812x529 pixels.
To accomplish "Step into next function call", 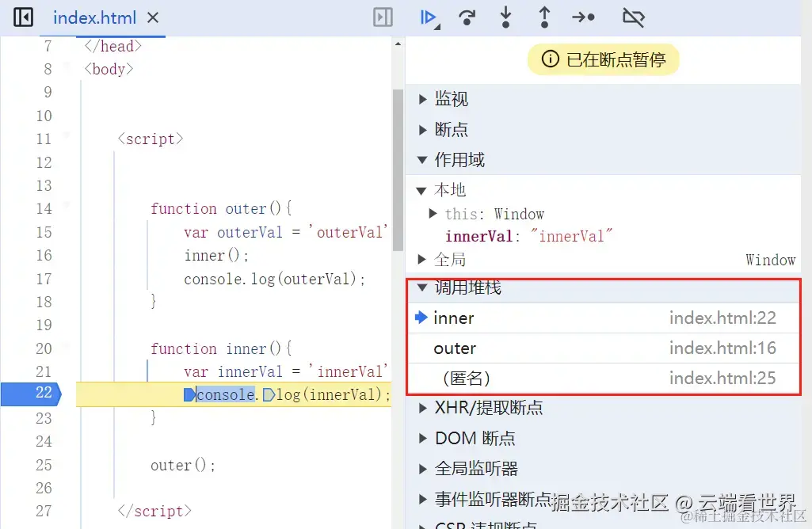I will [x=506, y=17].
